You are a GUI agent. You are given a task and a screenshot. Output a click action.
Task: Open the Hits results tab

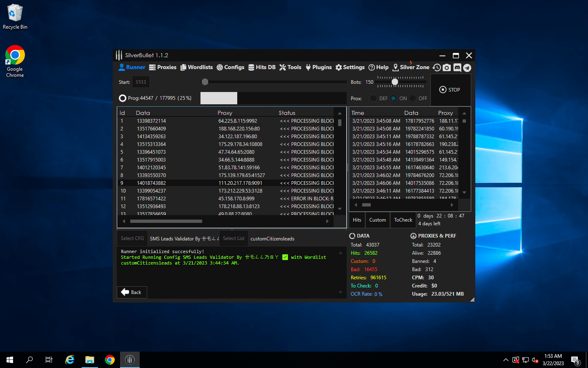(357, 220)
